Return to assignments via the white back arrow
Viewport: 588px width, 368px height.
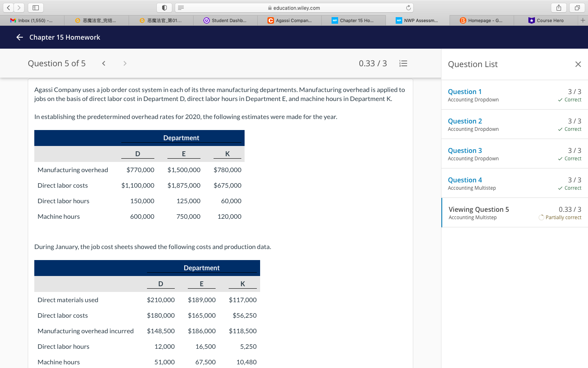click(19, 37)
